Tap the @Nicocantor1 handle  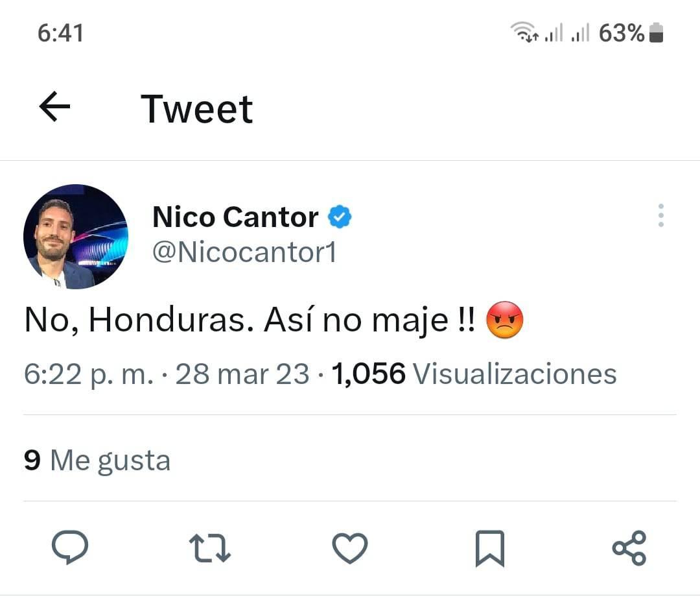(244, 253)
